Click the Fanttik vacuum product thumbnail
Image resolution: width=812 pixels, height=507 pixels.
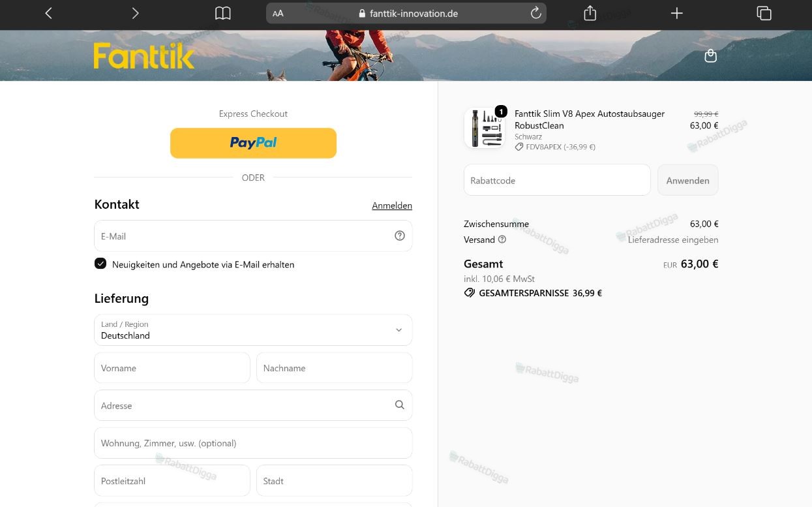coord(485,128)
